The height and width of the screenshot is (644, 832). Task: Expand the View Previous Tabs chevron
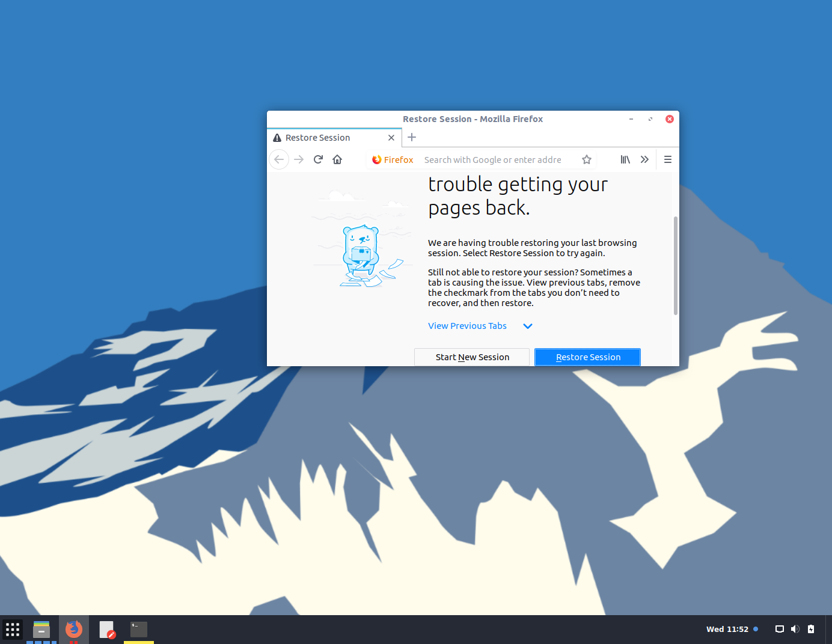(x=528, y=326)
